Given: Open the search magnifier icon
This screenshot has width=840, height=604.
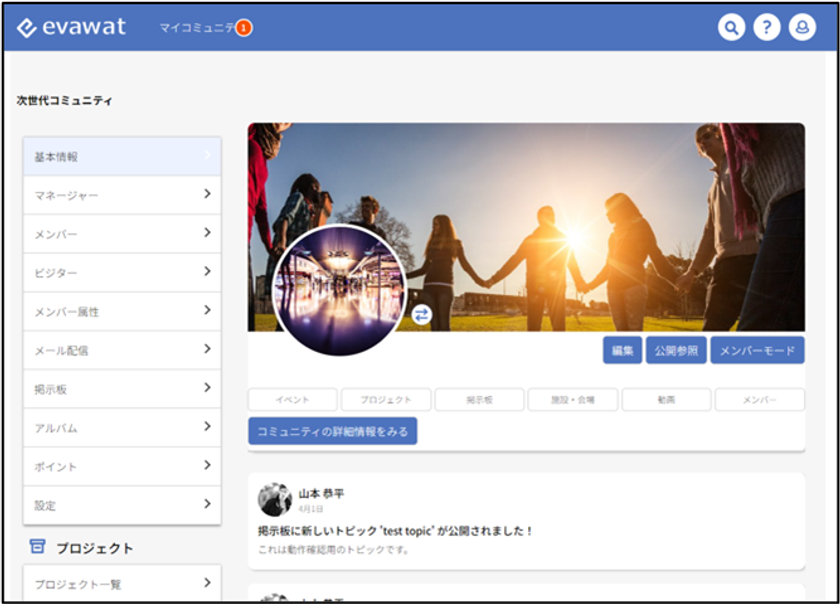Looking at the screenshot, I should click(731, 27).
